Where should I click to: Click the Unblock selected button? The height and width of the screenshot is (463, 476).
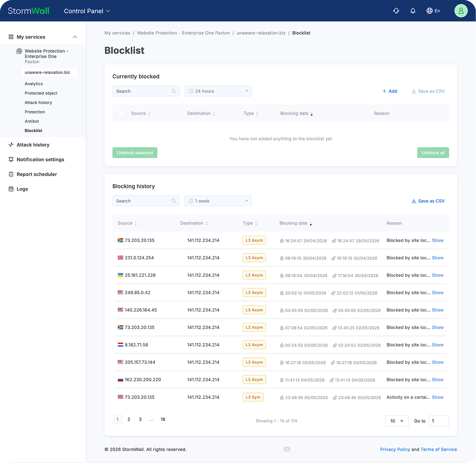pyautogui.click(x=135, y=153)
